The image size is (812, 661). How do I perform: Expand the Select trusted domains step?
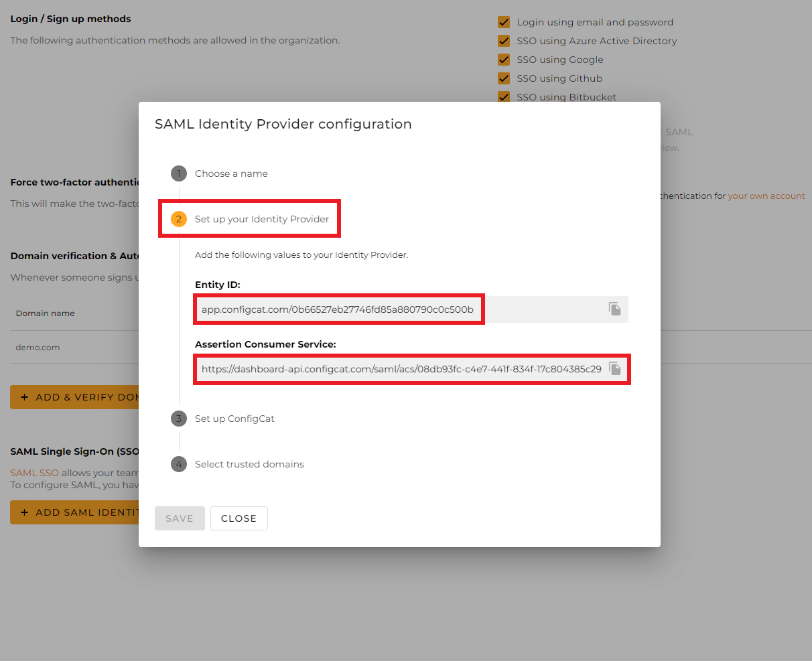(x=249, y=463)
